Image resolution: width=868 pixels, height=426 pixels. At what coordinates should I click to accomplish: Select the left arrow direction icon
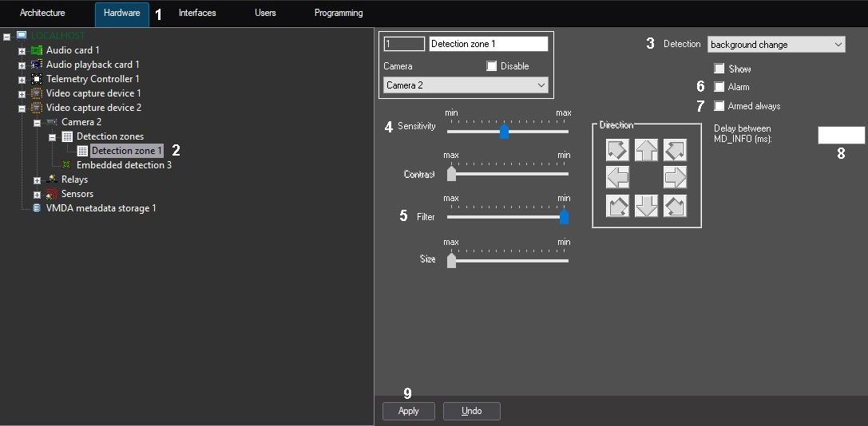[618, 177]
